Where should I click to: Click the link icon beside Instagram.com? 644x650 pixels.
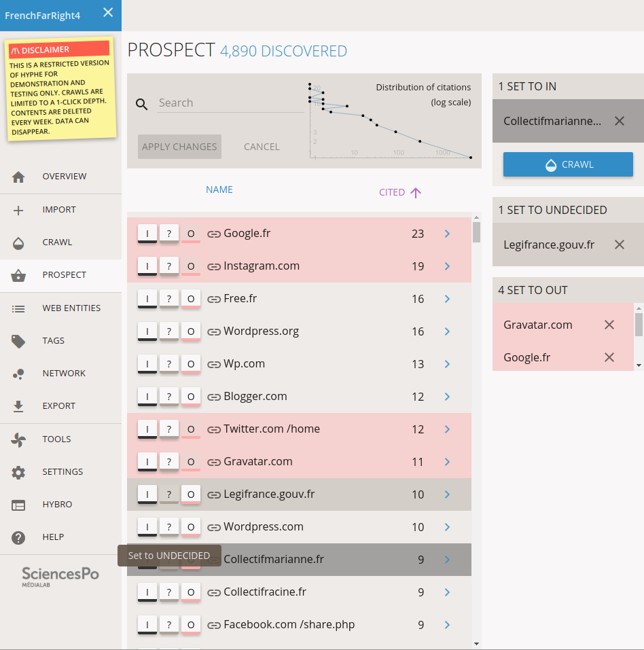(x=214, y=266)
